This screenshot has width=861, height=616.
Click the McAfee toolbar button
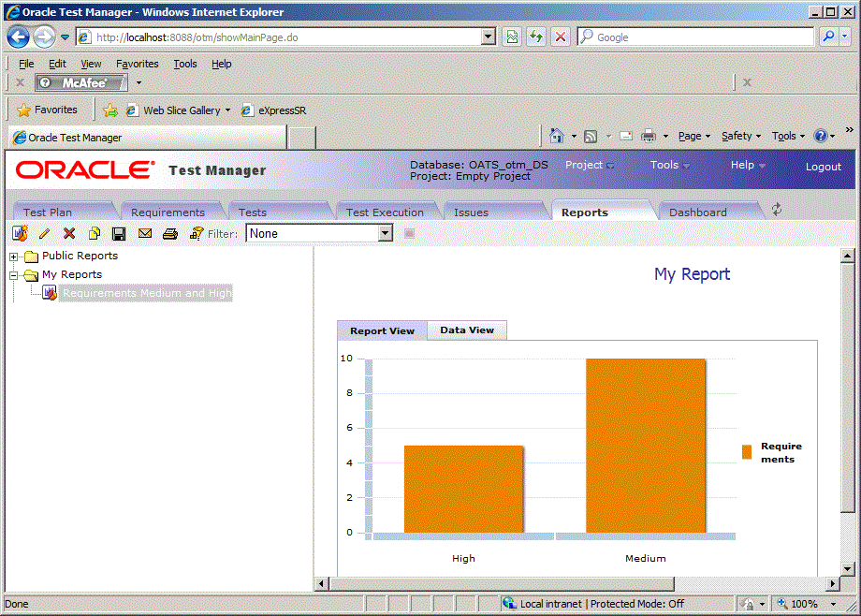81,83
